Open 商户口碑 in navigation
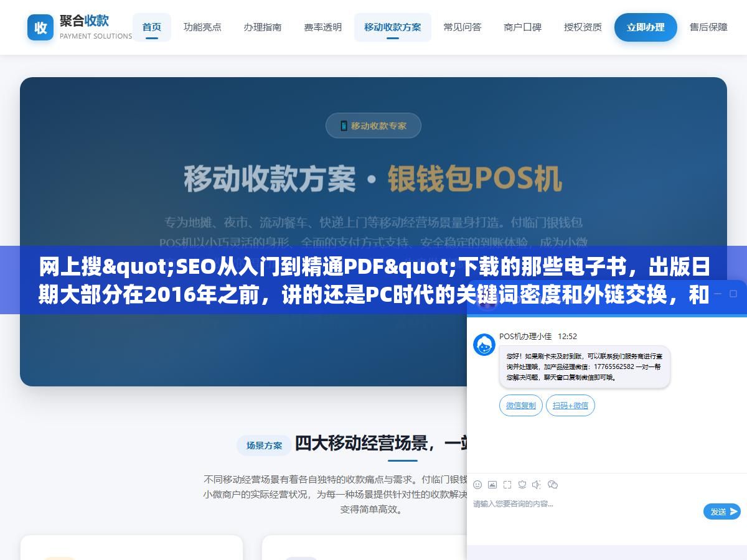 coord(523,27)
